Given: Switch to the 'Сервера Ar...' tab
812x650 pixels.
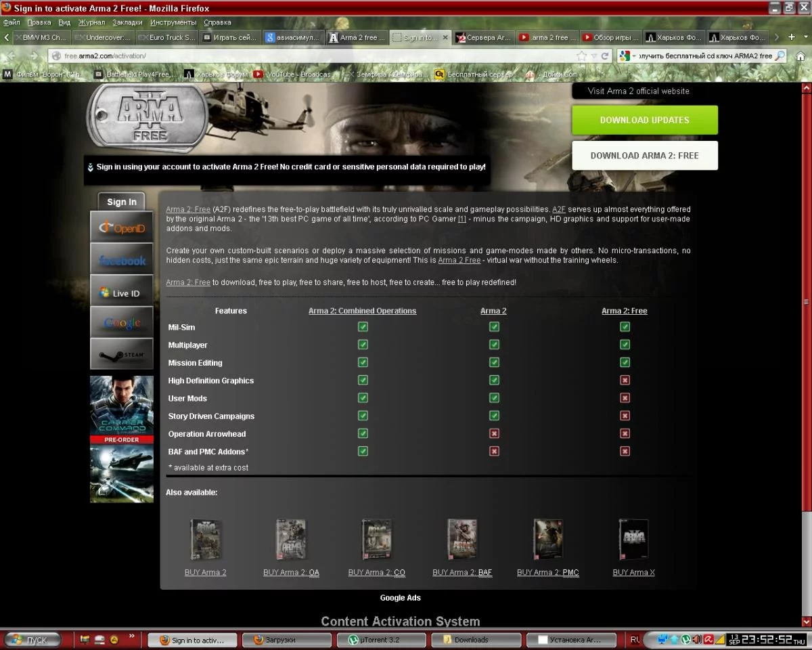Looking at the screenshot, I should [x=483, y=38].
